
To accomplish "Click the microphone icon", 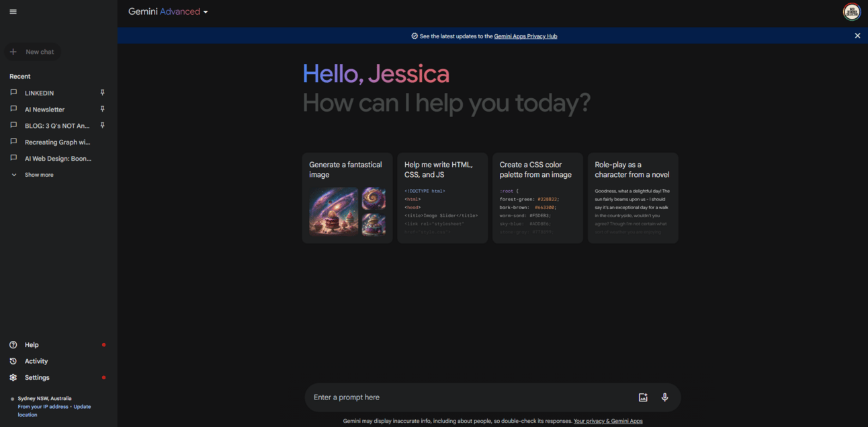I will point(664,397).
